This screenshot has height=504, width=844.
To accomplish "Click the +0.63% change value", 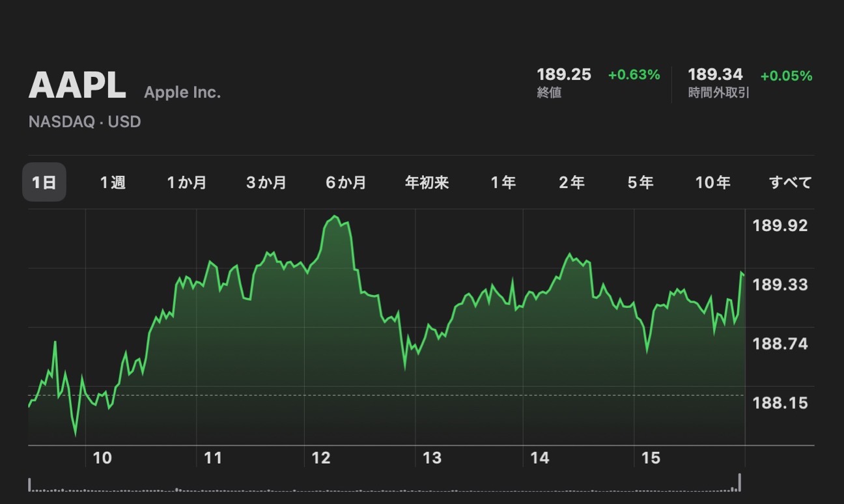I will tap(634, 75).
